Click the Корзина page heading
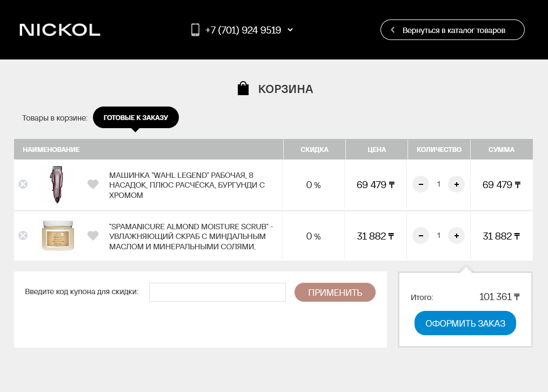Image resolution: width=548 pixels, height=392 pixels. click(x=285, y=89)
